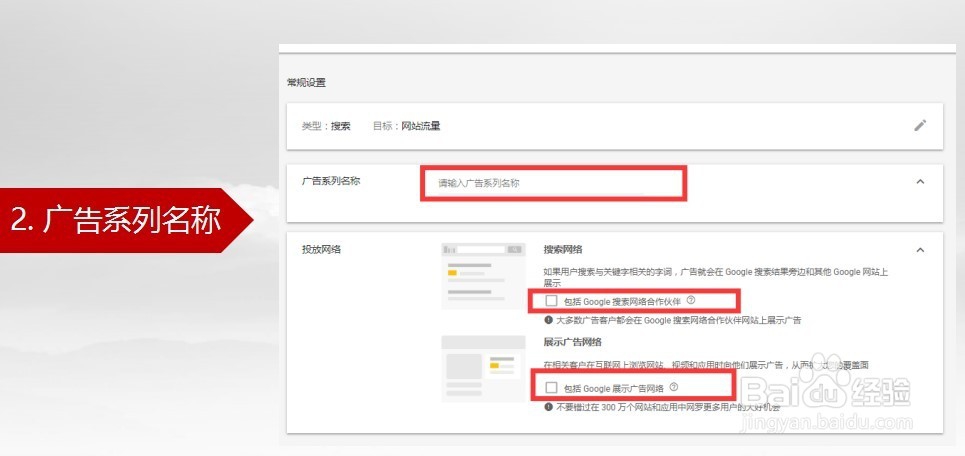965x456 pixels.
Task: Click the 广告系列名称 section label
Action: [x=330, y=182]
